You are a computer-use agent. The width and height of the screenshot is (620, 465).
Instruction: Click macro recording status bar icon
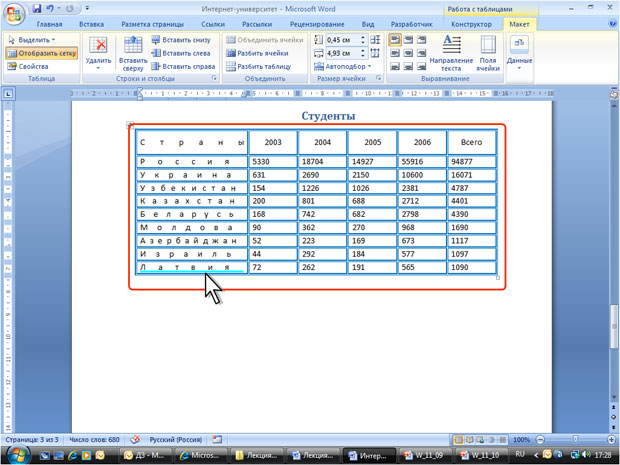(217, 439)
